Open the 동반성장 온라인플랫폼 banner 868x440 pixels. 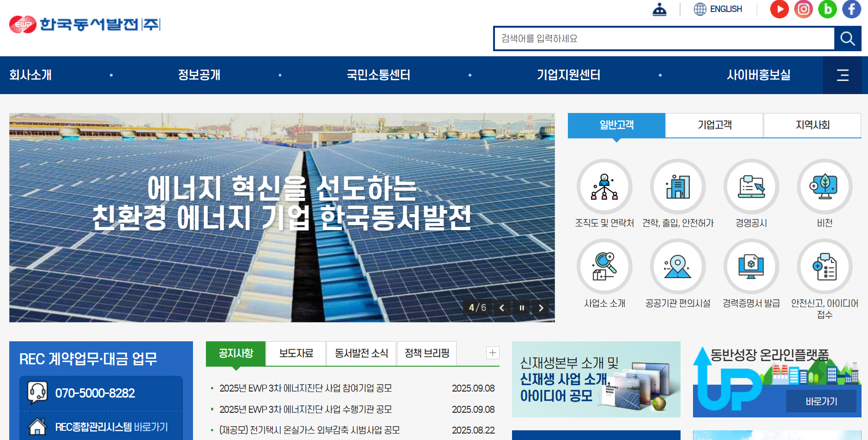point(777,379)
